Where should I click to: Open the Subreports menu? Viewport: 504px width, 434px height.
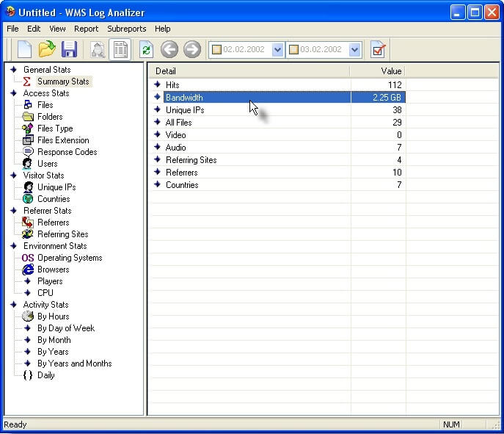click(x=127, y=29)
